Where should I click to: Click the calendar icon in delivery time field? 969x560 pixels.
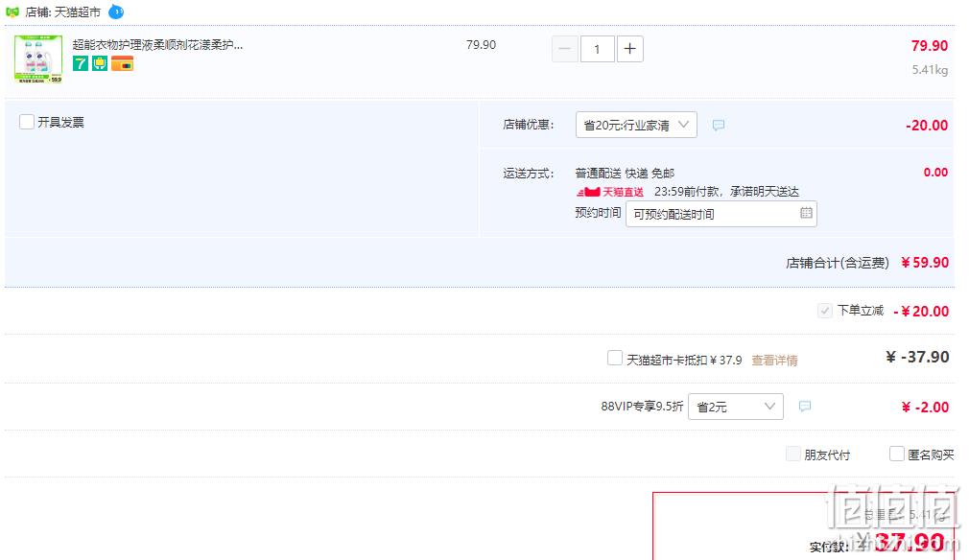[806, 213]
